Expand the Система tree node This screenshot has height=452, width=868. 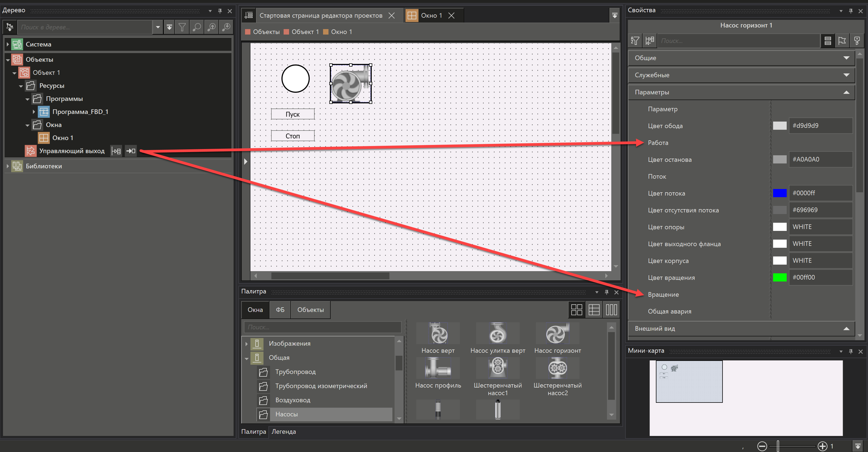point(8,44)
